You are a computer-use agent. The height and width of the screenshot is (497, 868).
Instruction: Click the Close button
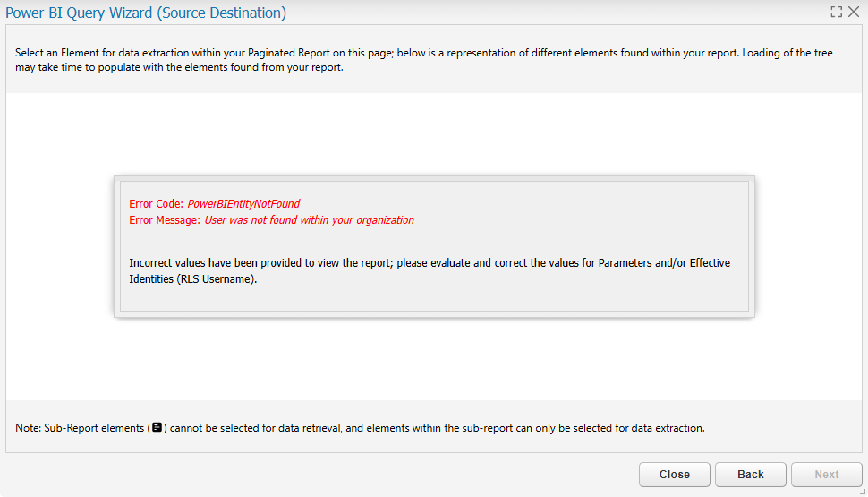coord(674,475)
